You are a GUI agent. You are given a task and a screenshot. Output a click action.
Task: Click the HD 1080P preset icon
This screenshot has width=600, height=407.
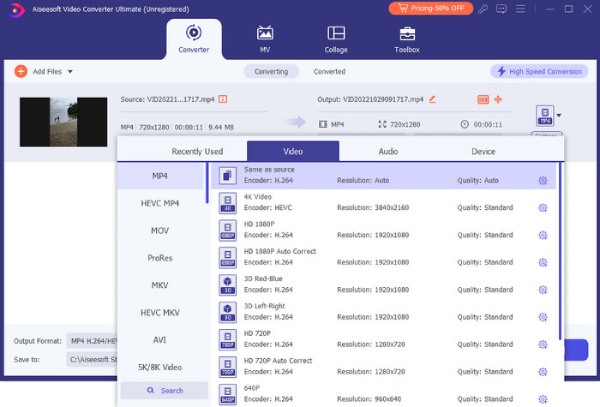point(228,230)
